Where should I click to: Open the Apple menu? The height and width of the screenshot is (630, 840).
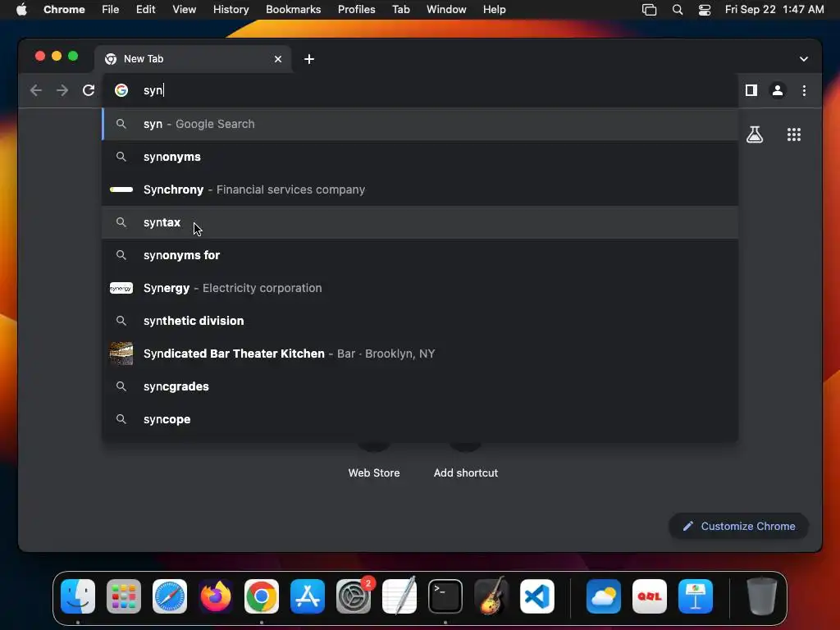pyautogui.click(x=21, y=10)
